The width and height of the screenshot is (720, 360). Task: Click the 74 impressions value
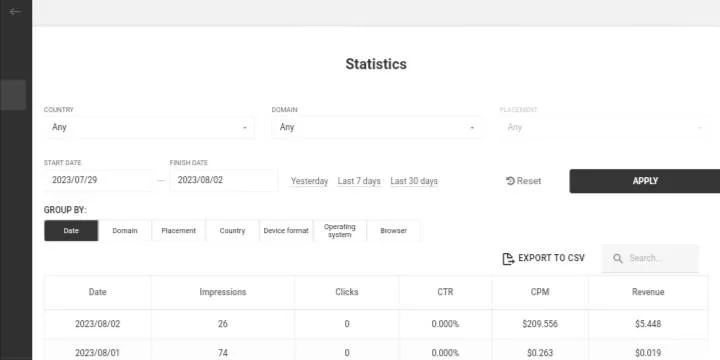tap(223, 353)
